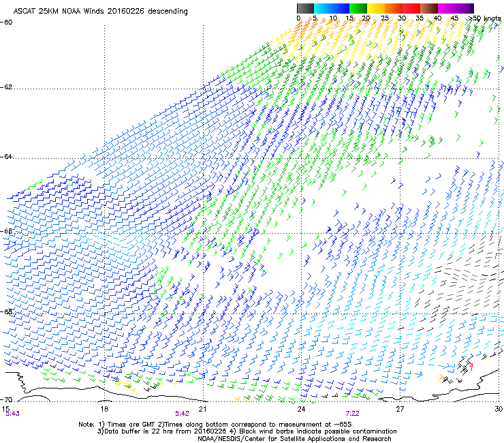
Task: Click the '>50 knots' legend label
Action: 485,18
